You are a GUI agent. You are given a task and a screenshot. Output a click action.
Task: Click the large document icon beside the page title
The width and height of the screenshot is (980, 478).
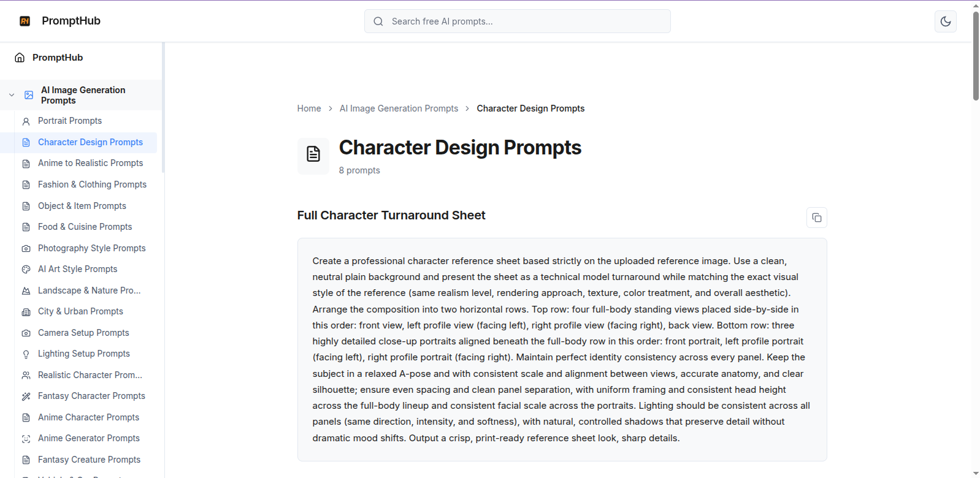pos(313,154)
